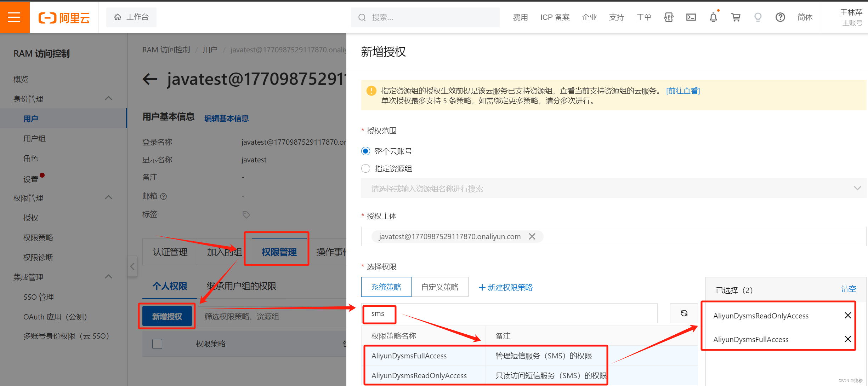Select the 继承用户组的权限 sub-tab
Screen dimensions: 868x386
point(241,286)
